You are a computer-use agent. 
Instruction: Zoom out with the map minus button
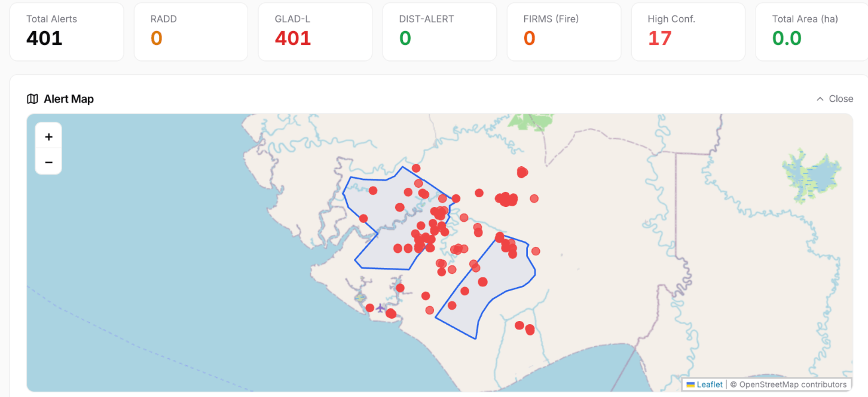click(48, 162)
